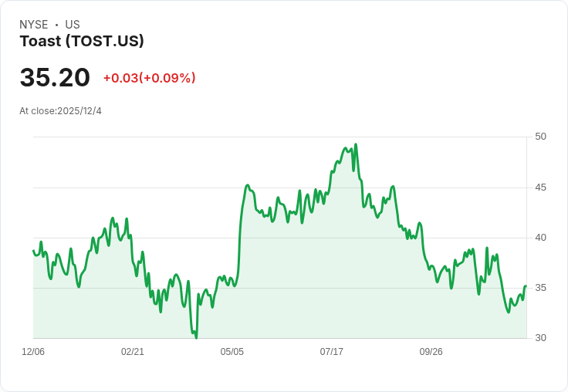568x392 pixels.
Task: Click the 30 price level label
Action: click(x=541, y=338)
